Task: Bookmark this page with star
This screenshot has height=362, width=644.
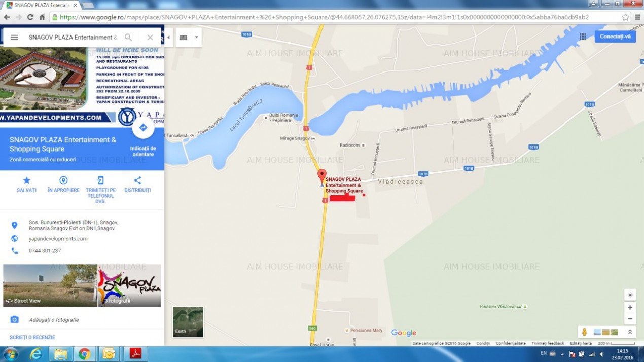Action: click(x=626, y=17)
